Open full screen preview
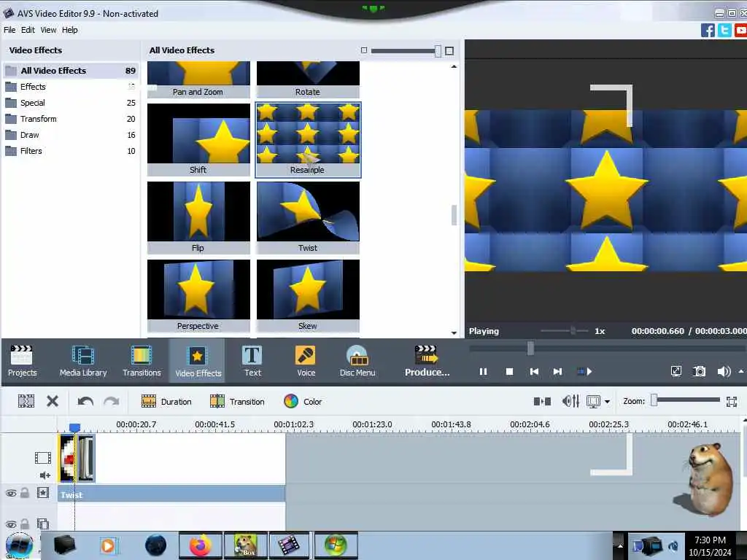Screen dimensions: 747x560 pyautogui.click(x=676, y=371)
